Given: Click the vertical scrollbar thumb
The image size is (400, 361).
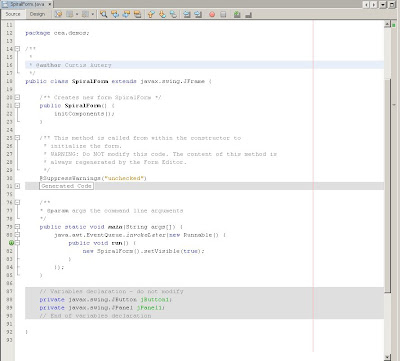Looking at the screenshot, I should click(x=387, y=186).
